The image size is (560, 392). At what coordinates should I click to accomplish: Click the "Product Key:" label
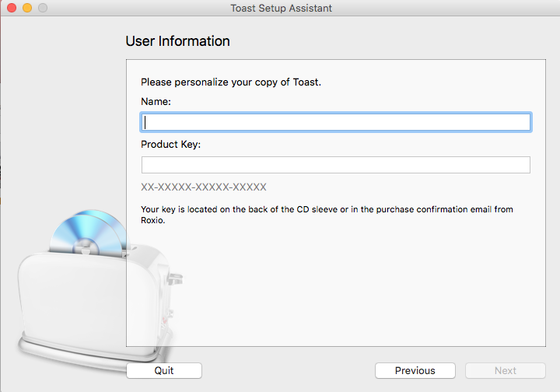pyautogui.click(x=170, y=145)
